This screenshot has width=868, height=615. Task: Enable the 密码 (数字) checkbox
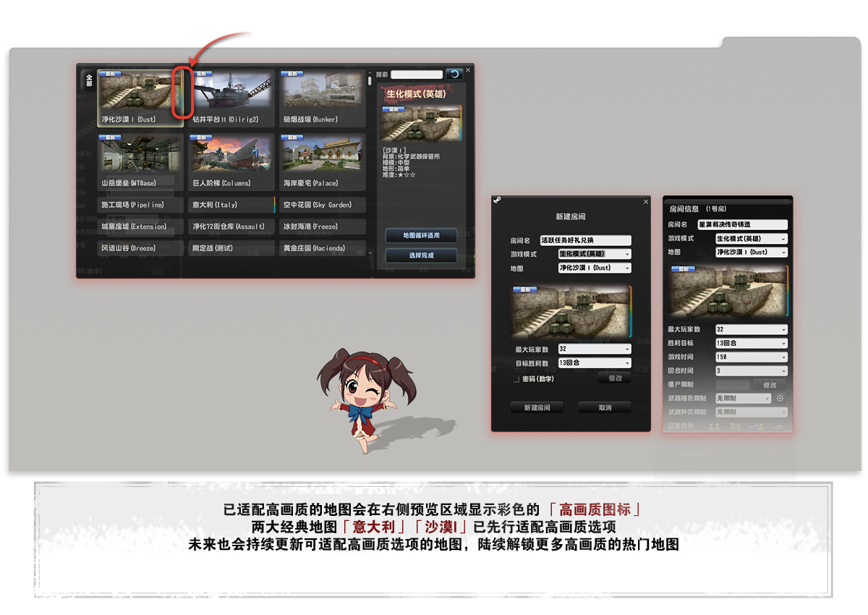click(x=516, y=378)
